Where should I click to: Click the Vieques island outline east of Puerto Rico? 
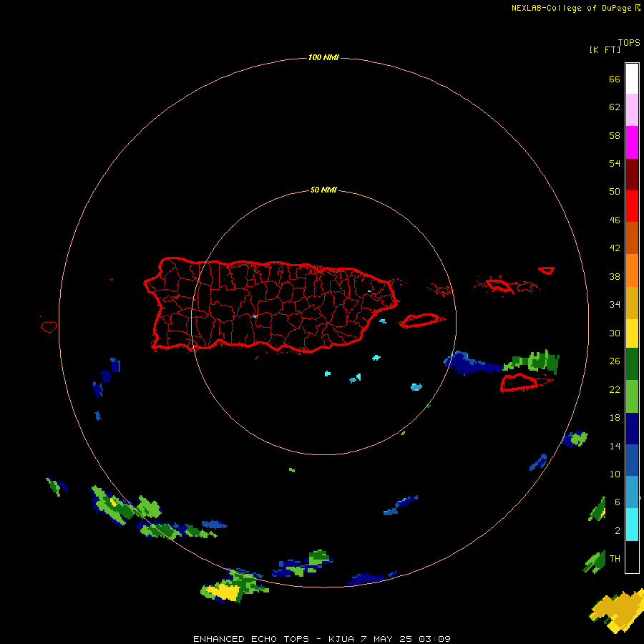(421, 321)
